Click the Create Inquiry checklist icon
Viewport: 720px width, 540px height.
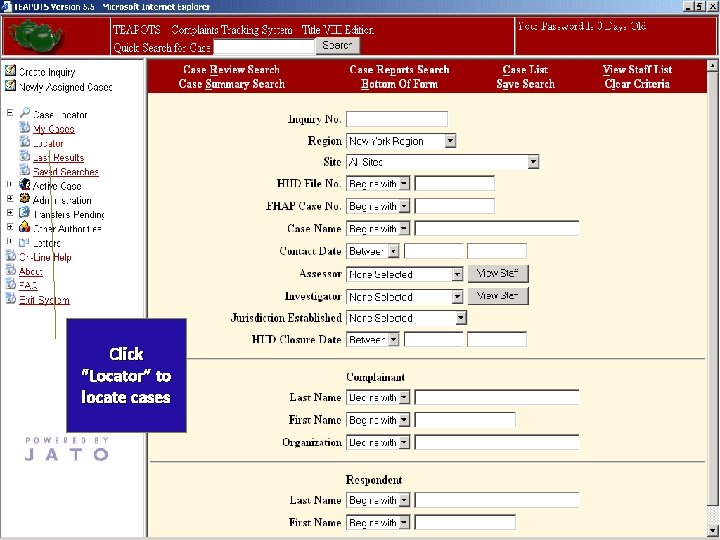pyautogui.click(x=10, y=71)
